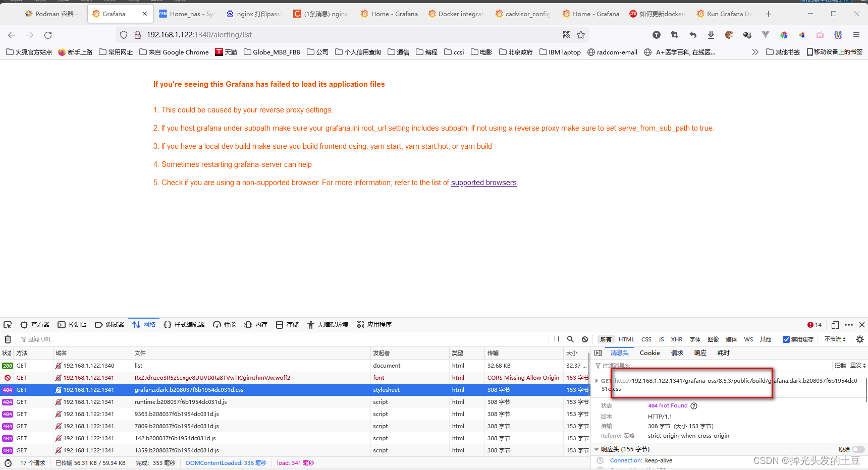Open the 天猫 bookmark
Viewport: 868px width, 470px height.
coord(226,52)
